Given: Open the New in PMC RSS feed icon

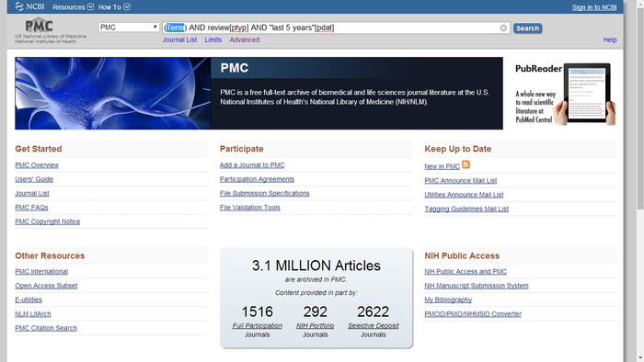Looking at the screenshot, I should point(466,164).
